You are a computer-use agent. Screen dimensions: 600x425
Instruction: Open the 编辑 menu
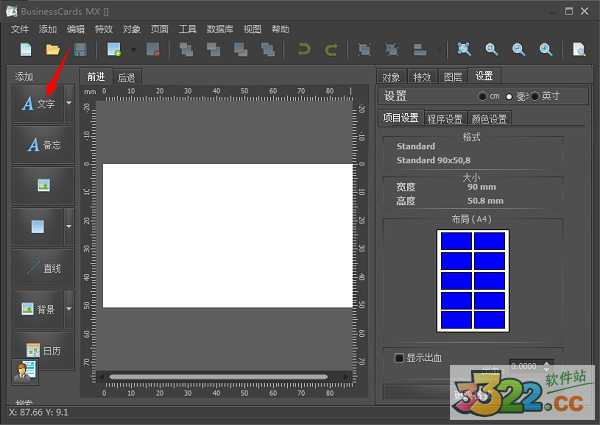[x=76, y=29]
